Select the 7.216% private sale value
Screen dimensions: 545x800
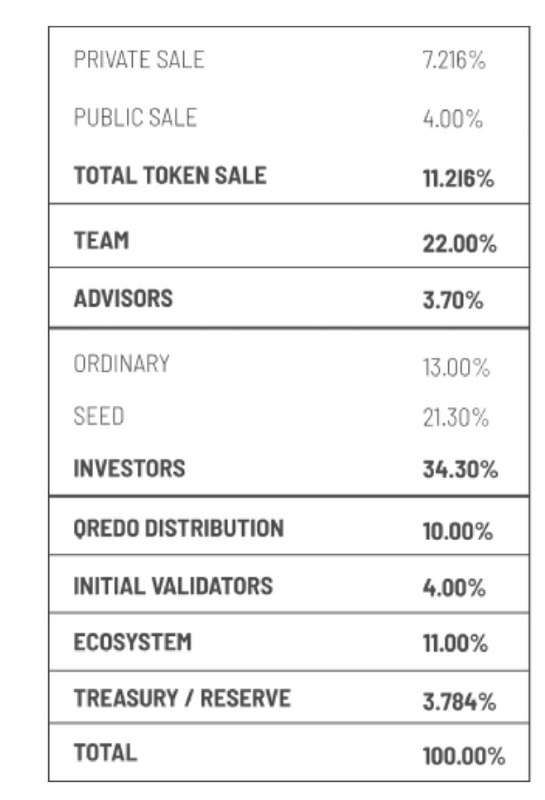point(454,60)
